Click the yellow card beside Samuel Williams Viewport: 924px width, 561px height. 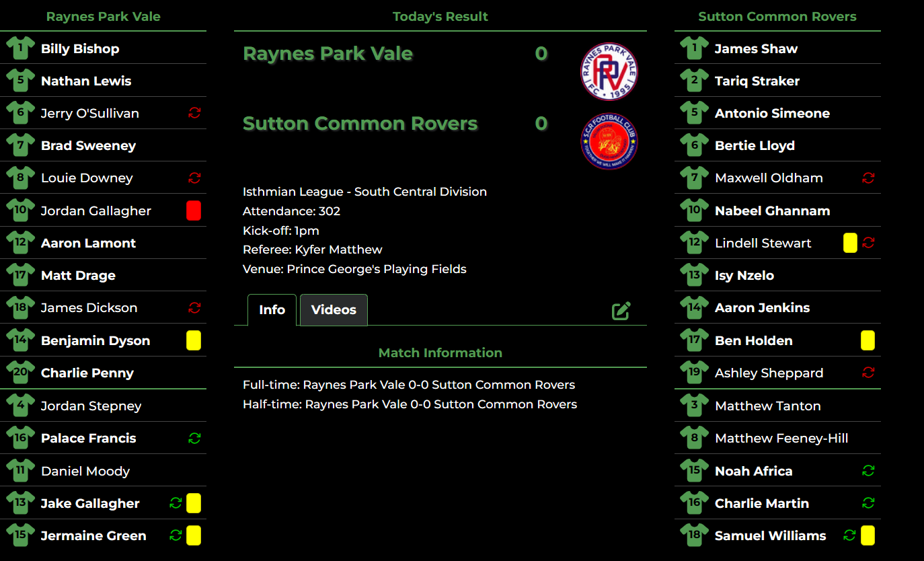click(x=868, y=535)
